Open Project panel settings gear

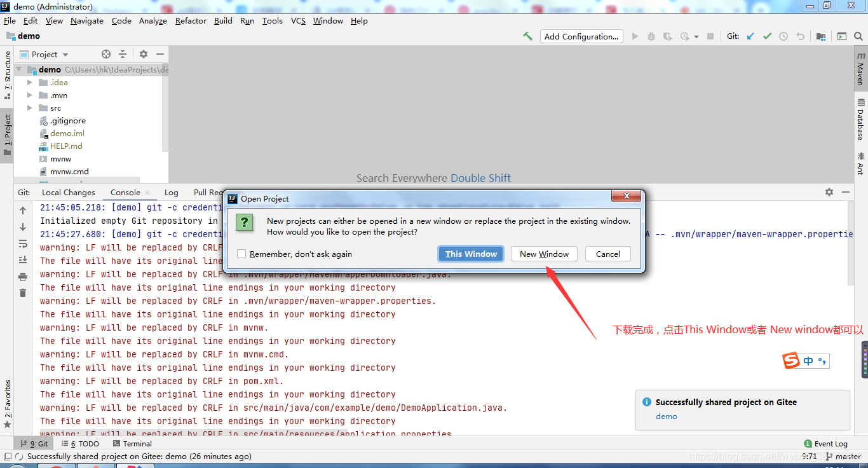point(144,54)
